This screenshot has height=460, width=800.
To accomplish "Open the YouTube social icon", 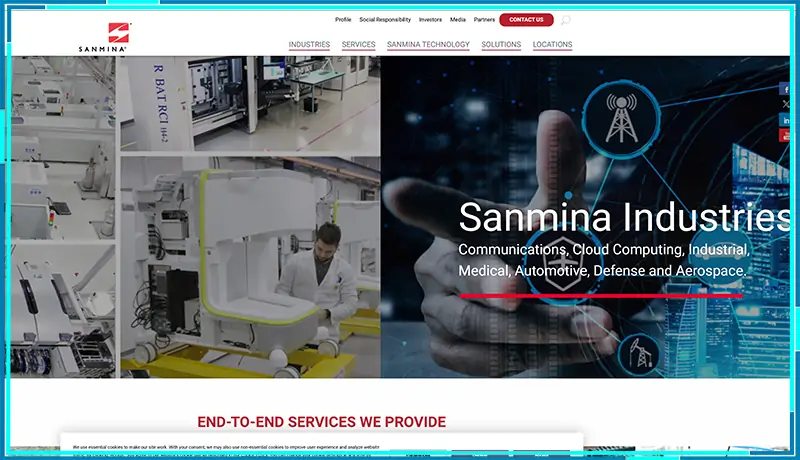I will tap(785, 135).
